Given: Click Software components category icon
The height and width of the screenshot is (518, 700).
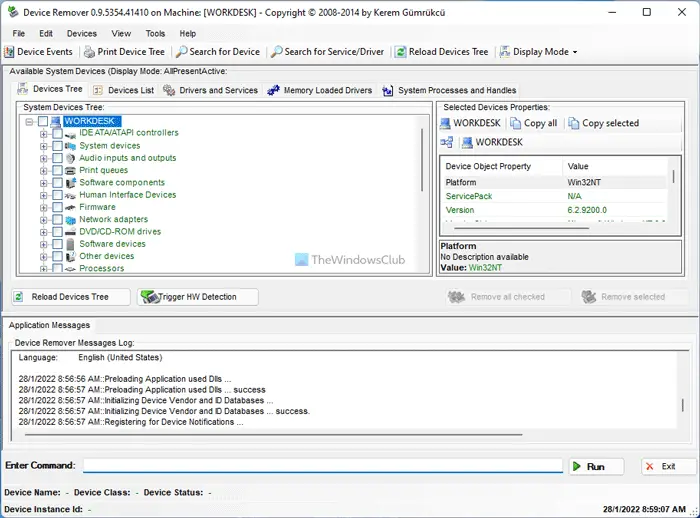Looking at the screenshot, I should tap(70, 183).
